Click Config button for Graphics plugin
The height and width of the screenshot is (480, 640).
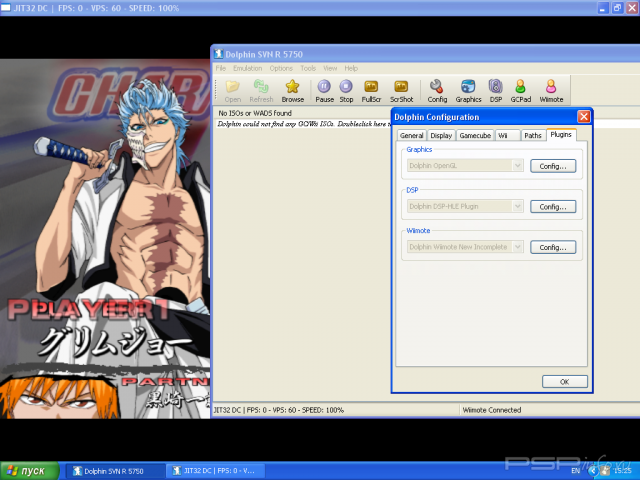pyautogui.click(x=553, y=165)
